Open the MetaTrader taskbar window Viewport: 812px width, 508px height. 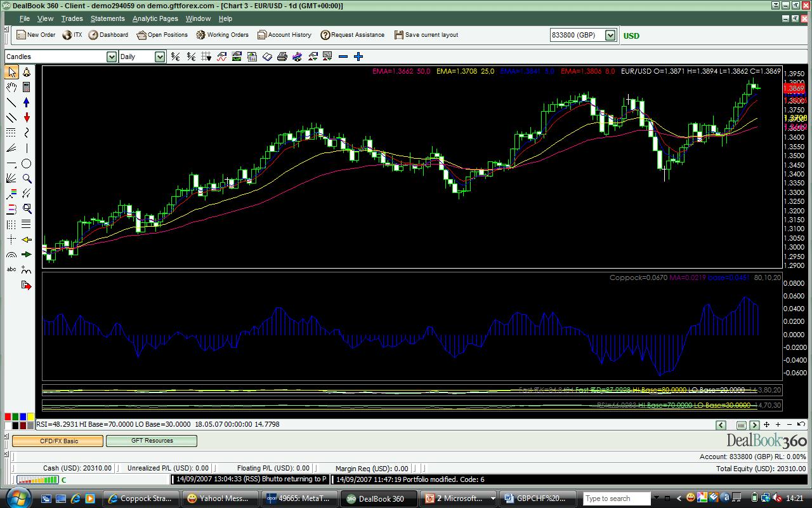299,498
